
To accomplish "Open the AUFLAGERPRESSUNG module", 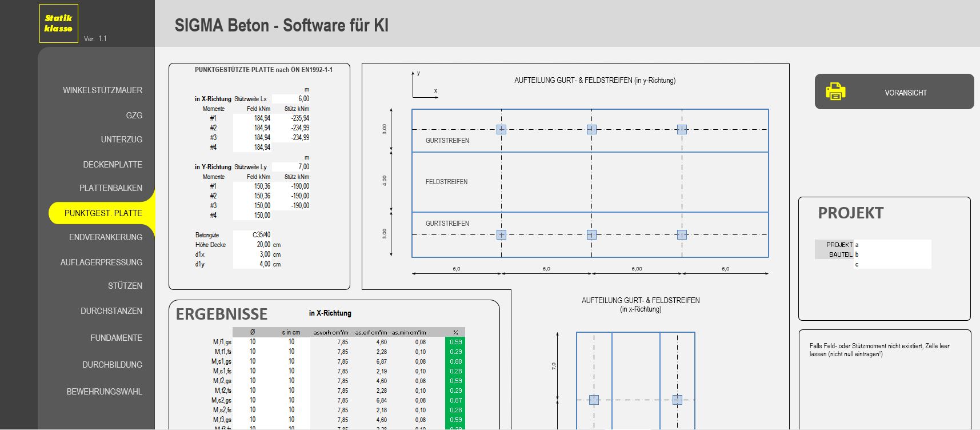I will coord(101,262).
